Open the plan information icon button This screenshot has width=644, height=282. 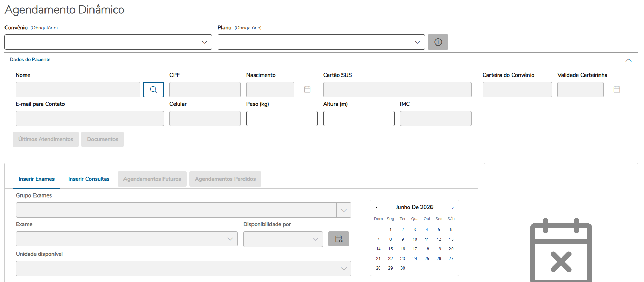tap(438, 42)
